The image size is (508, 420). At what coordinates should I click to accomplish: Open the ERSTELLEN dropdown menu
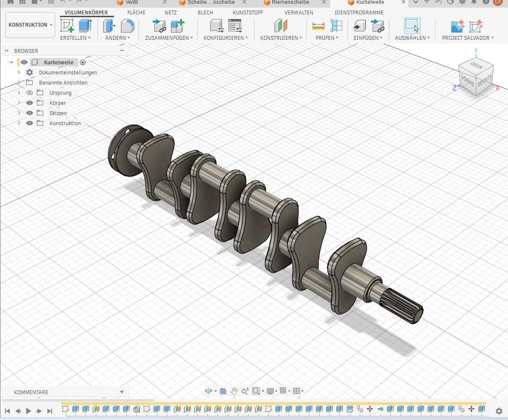[x=75, y=38]
